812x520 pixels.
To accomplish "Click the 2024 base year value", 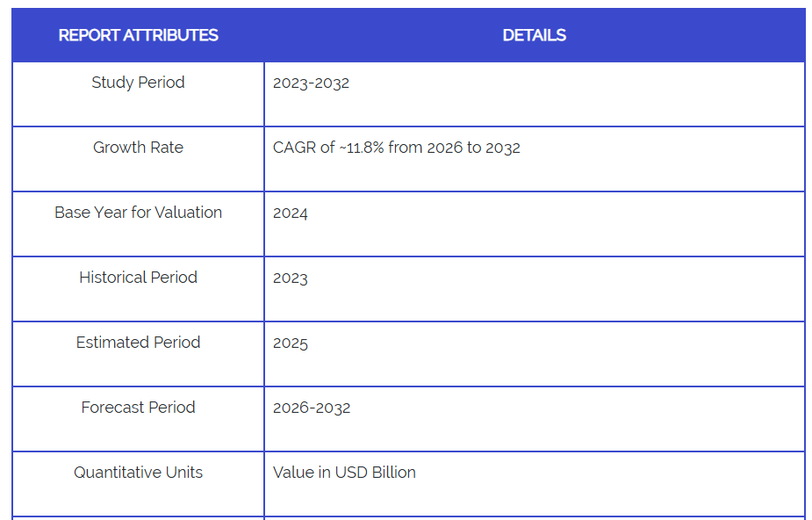I will [x=291, y=213].
